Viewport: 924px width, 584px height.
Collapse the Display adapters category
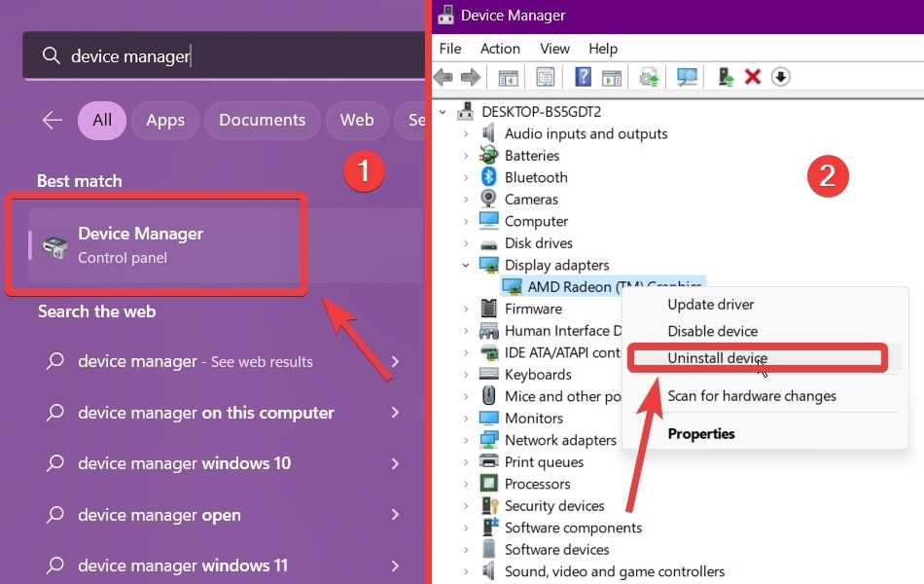pos(466,265)
